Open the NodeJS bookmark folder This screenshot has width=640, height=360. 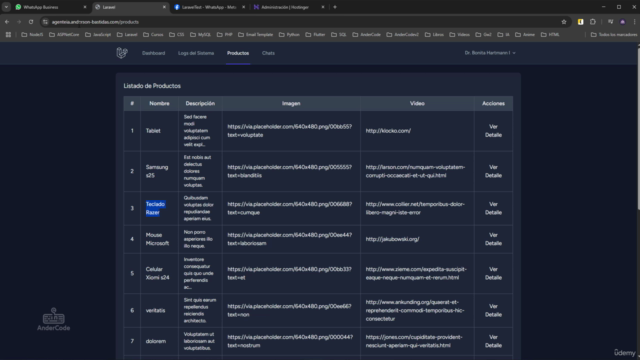click(32, 35)
